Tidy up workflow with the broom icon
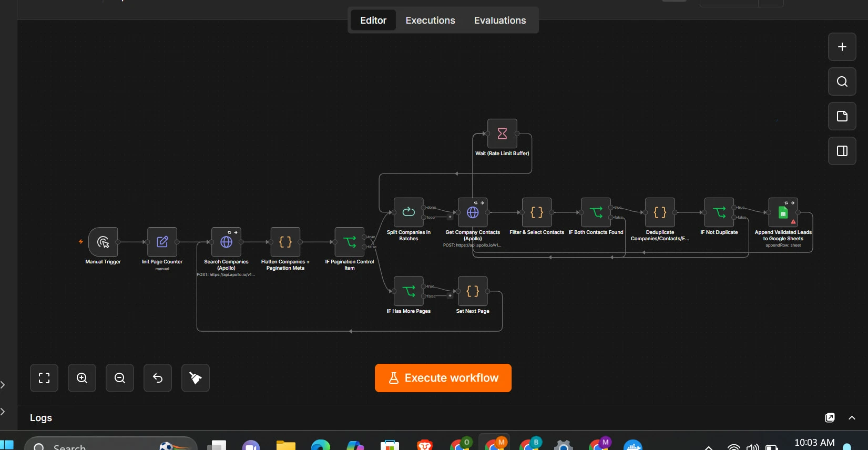 [x=196, y=378]
